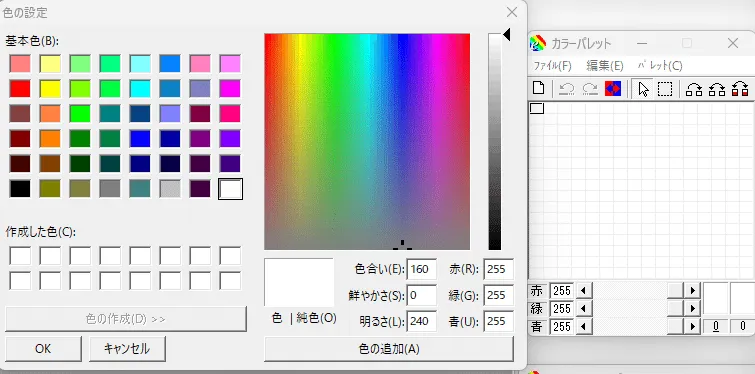
Task: Open the 編集(E) menu
Action: tap(605, 66)
